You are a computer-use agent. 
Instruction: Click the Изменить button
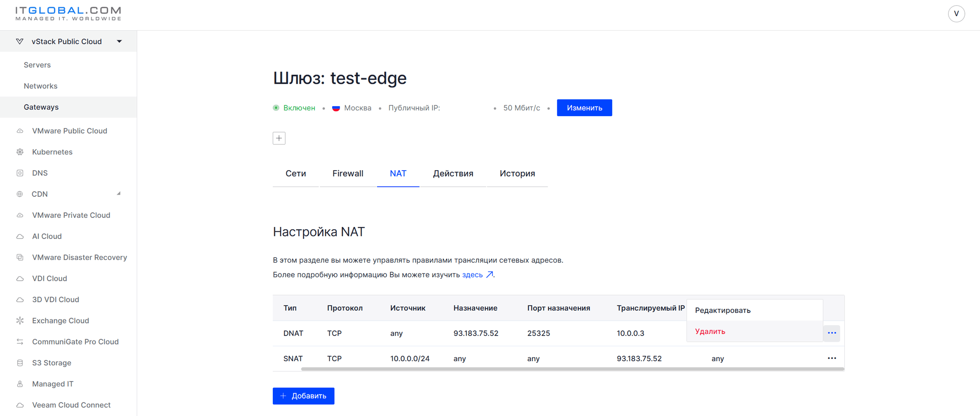584,108
